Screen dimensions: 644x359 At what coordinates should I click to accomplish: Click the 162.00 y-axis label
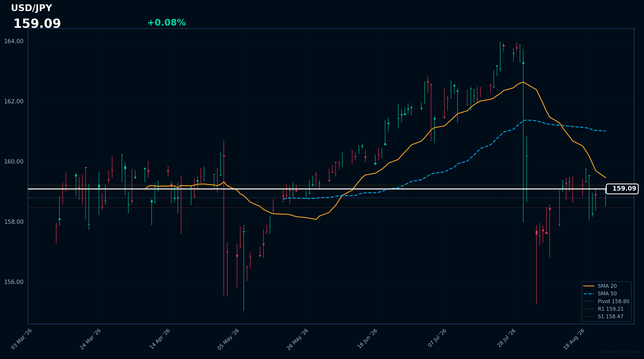(14, 101)
